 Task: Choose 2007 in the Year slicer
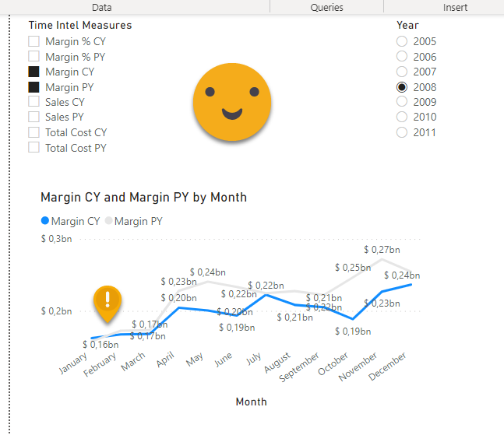tap(402, 72)
